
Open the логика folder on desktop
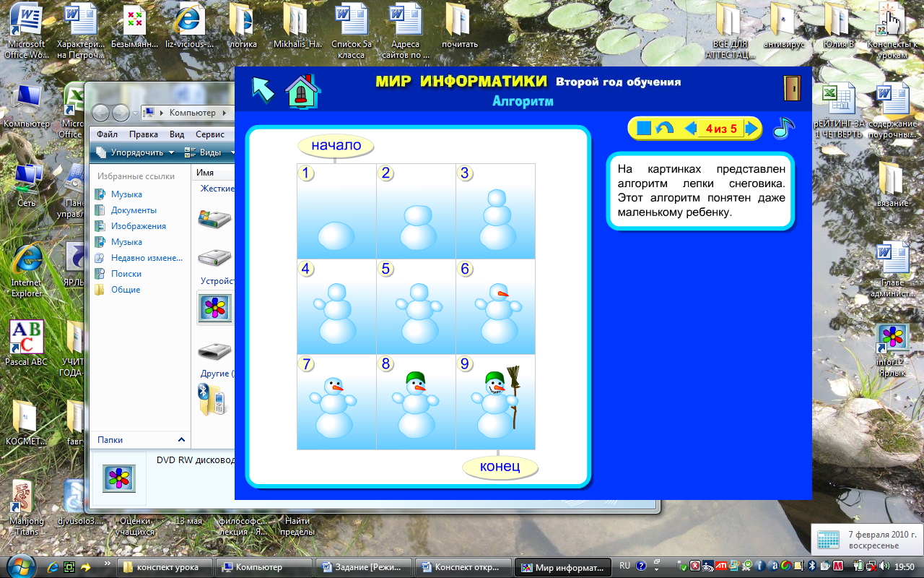pyautogui.click(x=243, y=26)
